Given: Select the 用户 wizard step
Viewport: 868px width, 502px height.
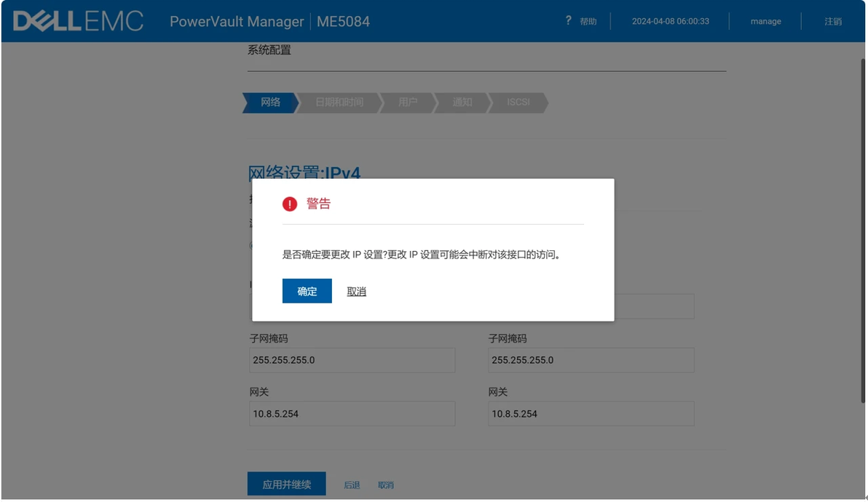Looking at the screenshot, I should pyautogui.click(x=408, y=103).
